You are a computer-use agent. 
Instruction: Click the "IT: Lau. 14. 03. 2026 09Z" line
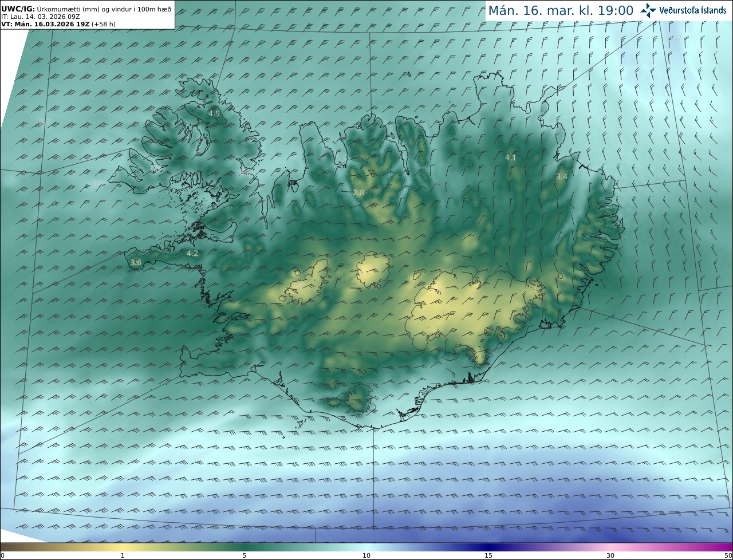(x=41, y=17)
